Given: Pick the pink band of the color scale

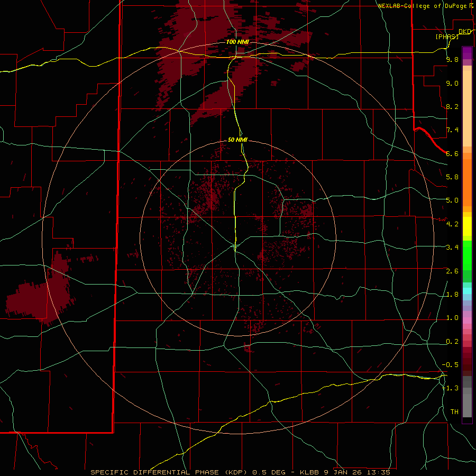Looking at the screenshot, I should 467,321.
